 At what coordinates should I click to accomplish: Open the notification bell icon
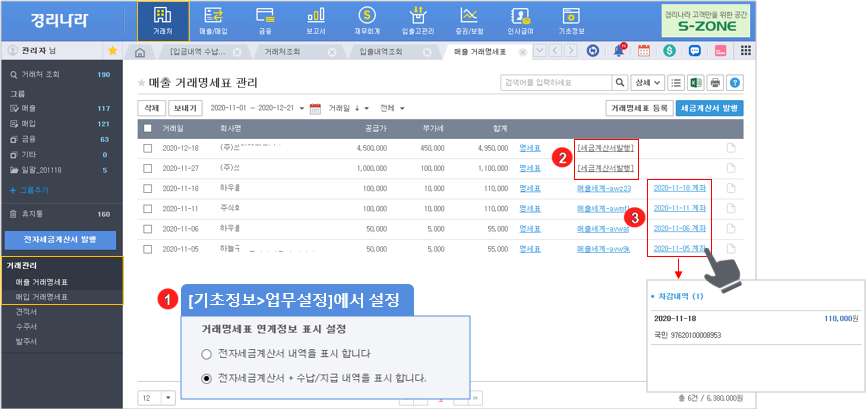click(619, 51)
